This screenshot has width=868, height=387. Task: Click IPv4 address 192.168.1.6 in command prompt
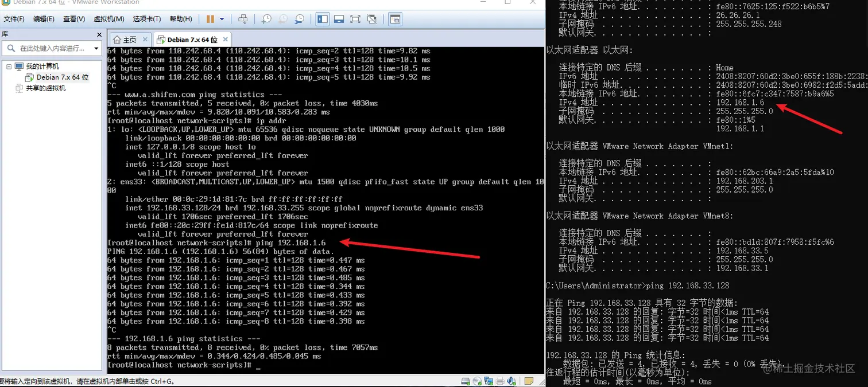pyautogui.click(x=740, y=102)
